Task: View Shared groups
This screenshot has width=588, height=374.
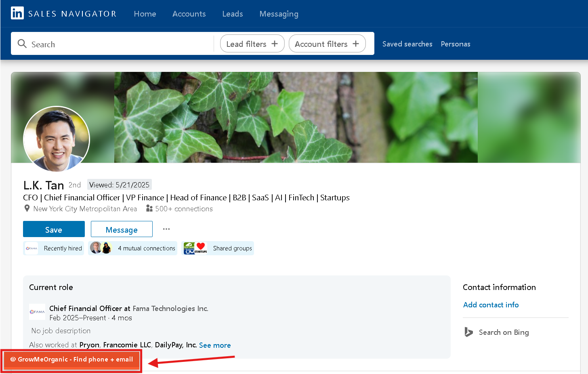Action: pyautogui.click(x=218, y=248)
